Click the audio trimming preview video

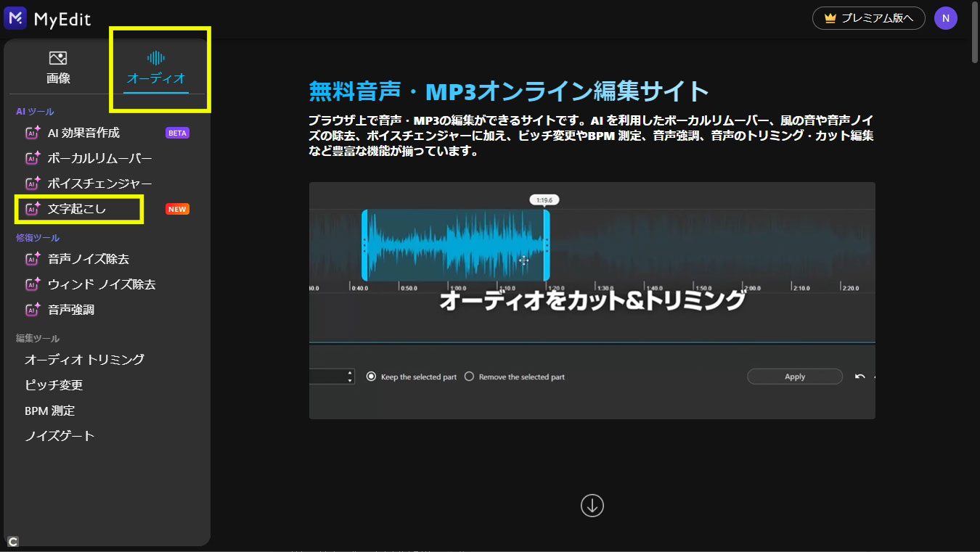tap(592, 300)
